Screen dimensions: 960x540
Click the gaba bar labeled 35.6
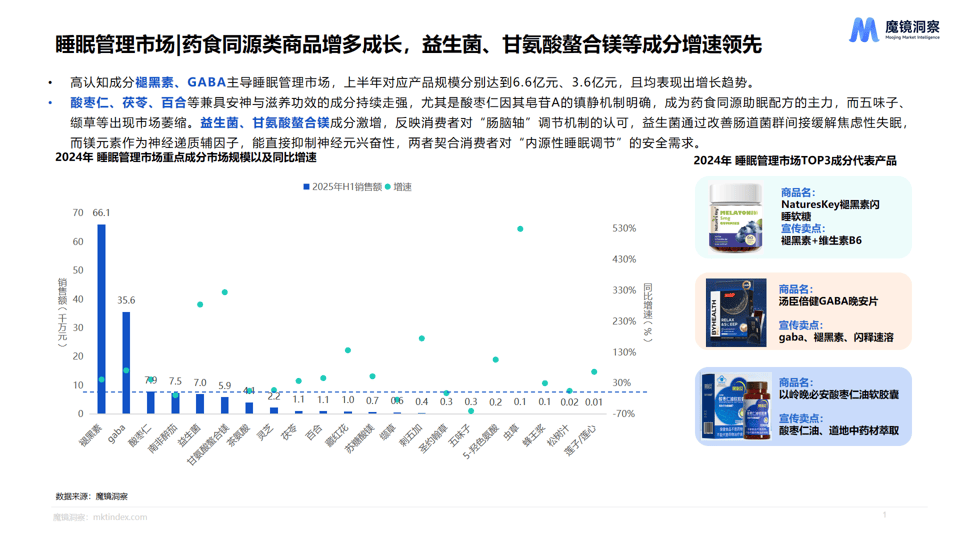pyautogui.click(x=126, y=362)
